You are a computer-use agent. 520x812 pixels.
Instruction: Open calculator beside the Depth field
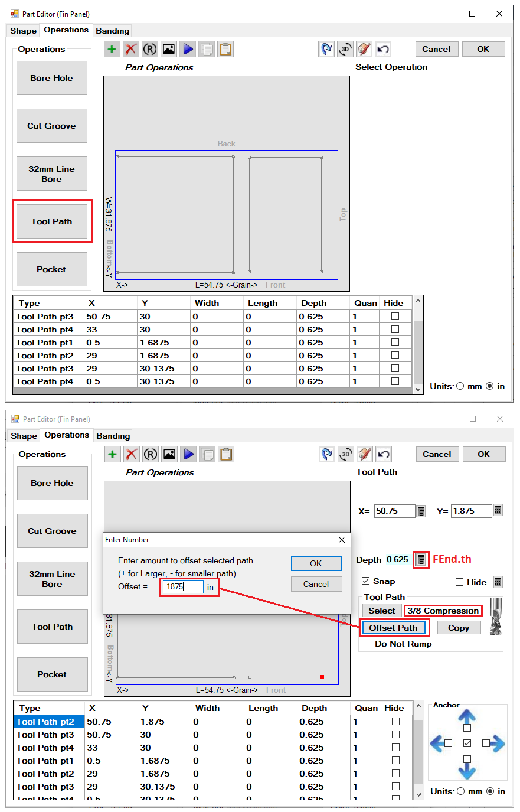pos(421,559)
